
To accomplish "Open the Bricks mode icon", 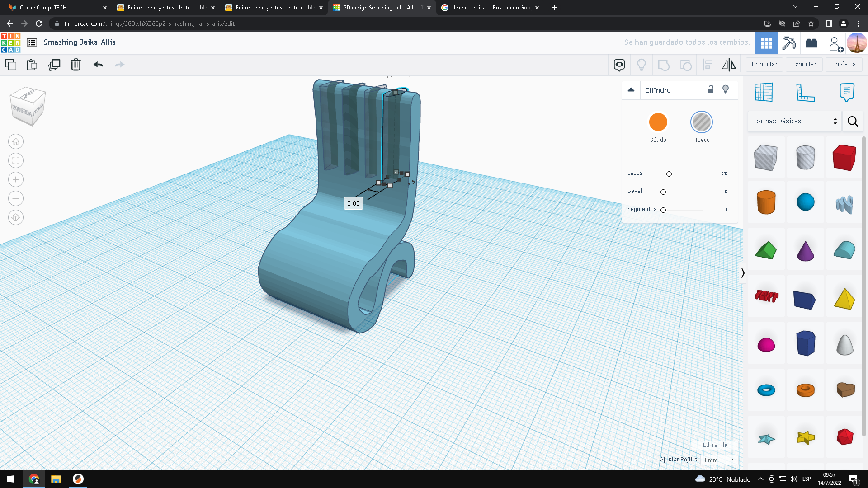I will point(811,43).
